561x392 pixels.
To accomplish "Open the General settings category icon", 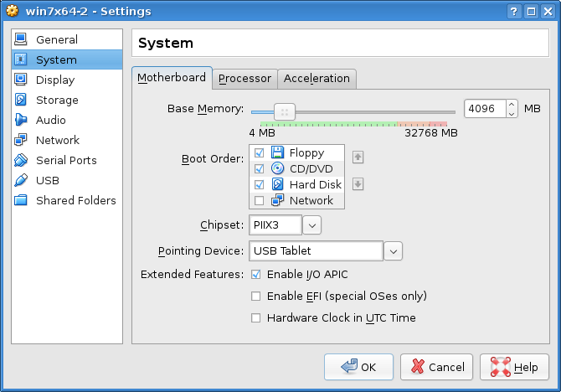I will coord(21,39).
